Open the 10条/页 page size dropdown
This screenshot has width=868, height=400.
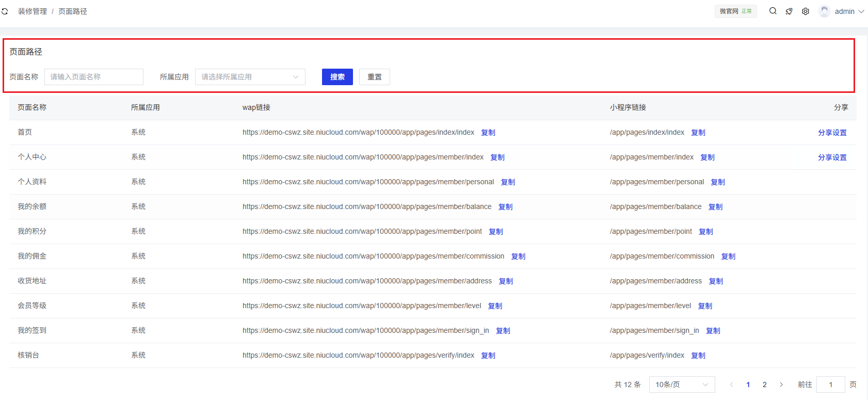coord(681,385)
